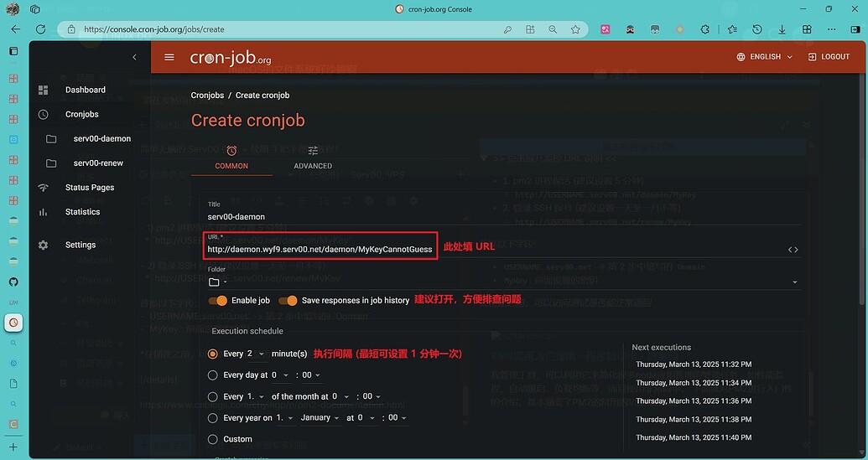
Task: Open the serv00-daemon folder
Action: coord(101,139)
